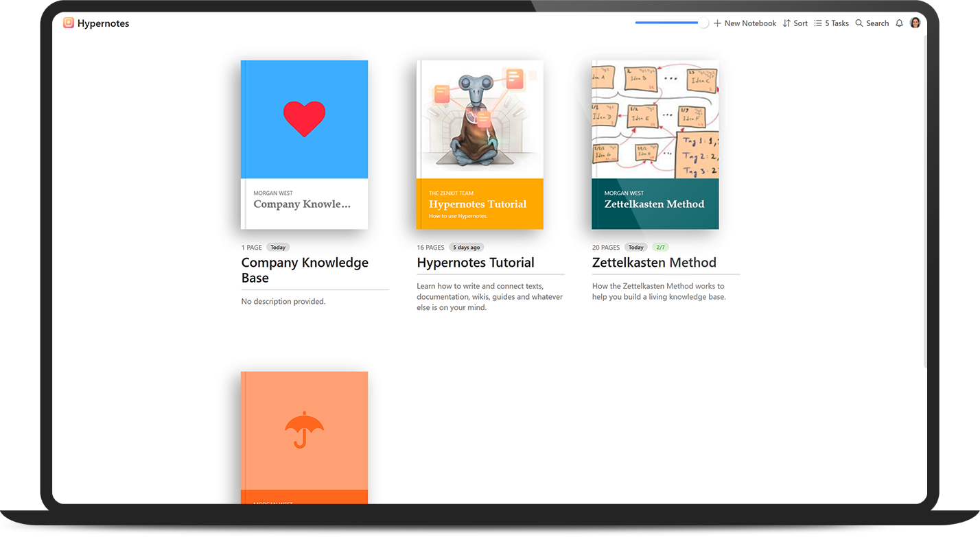Click the Hypernotes Tutorial description text

click(x=490, y=297)
